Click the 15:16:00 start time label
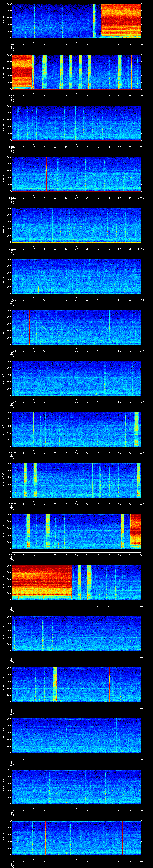 12,44
